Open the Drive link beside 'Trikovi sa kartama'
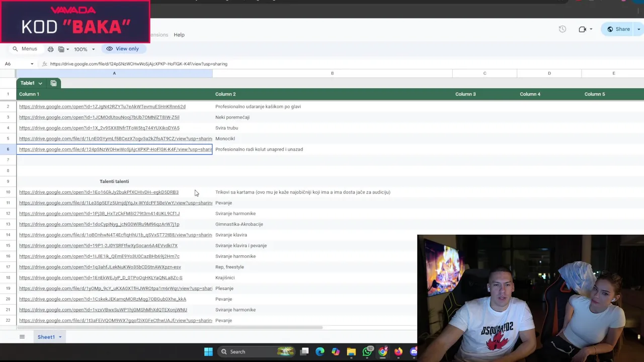This screenshot has height=362, width=644. 99,192
